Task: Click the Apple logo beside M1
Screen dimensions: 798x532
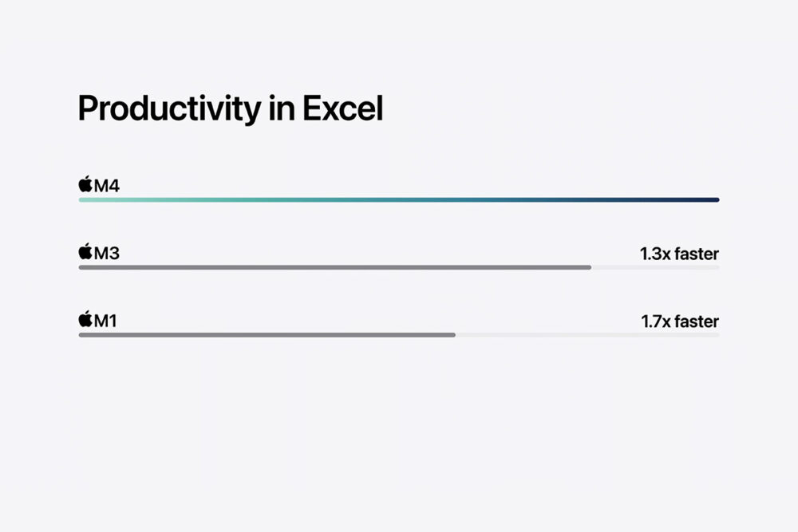Action: pos(85,321)
